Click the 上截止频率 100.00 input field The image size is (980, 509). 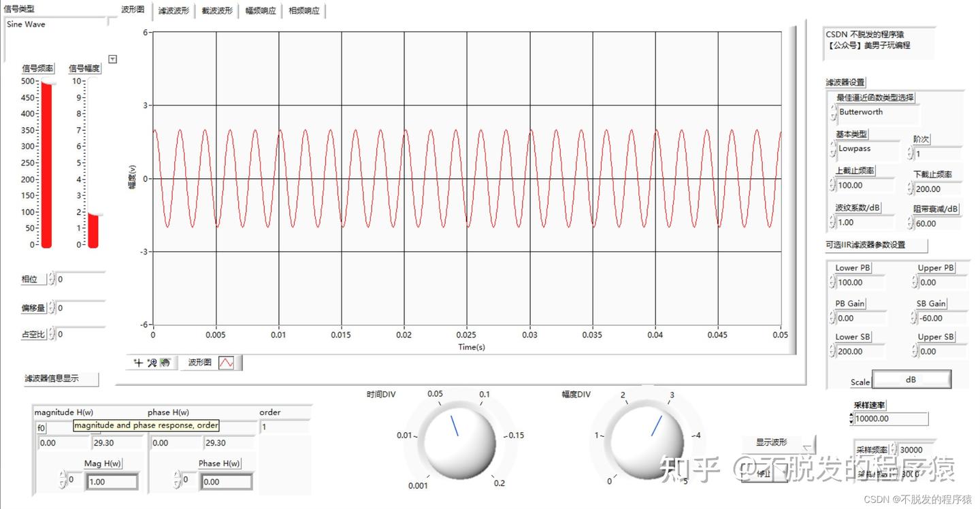point(866,185)
